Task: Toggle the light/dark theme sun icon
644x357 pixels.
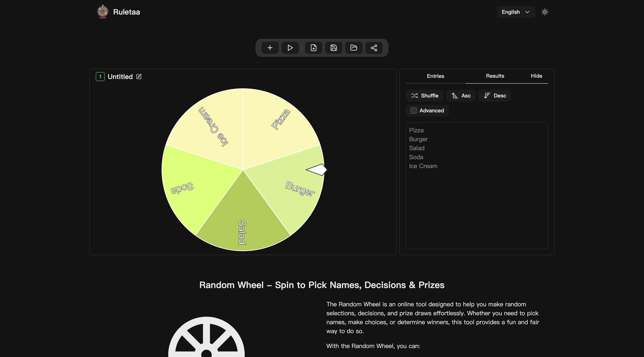Action: [x=544, y=12]
